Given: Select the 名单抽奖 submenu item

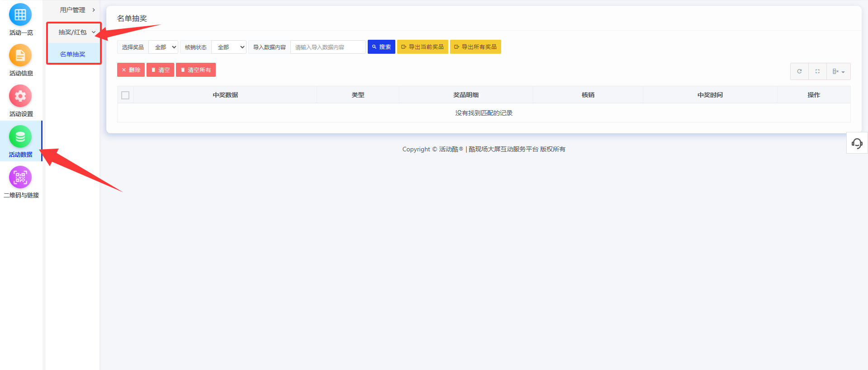Looking at the screenshot, I should 74,54.
